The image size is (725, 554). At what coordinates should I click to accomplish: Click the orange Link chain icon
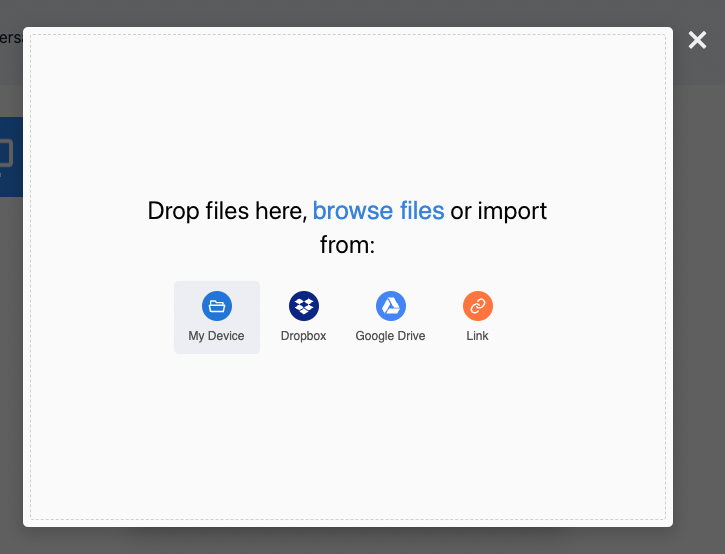[477, 306]
